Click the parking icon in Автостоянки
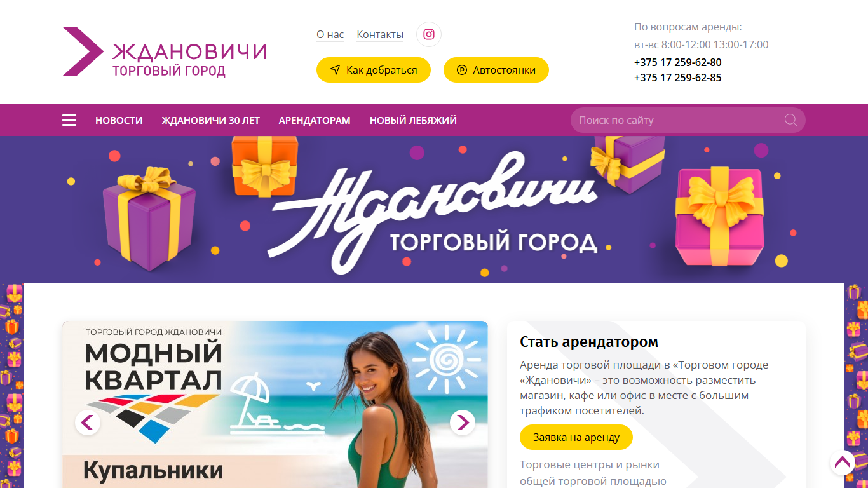Viewport: 868px width, 488px height. (462, 71)
